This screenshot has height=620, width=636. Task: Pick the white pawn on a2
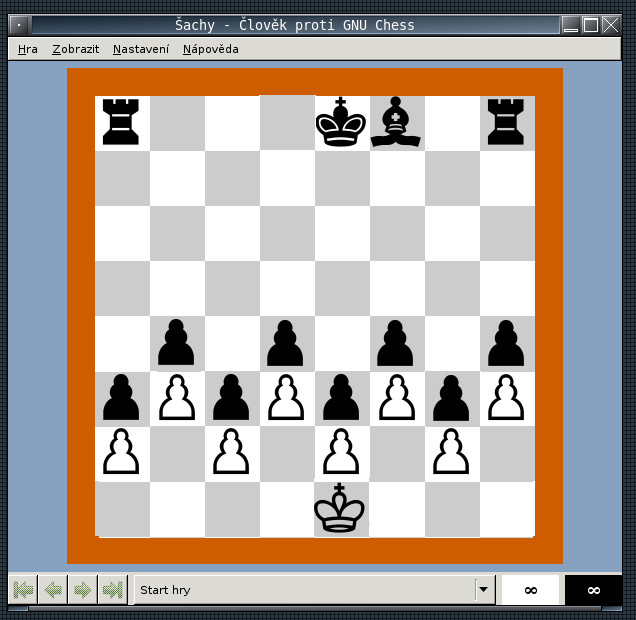pyautogui.click(x=121, y=451)
